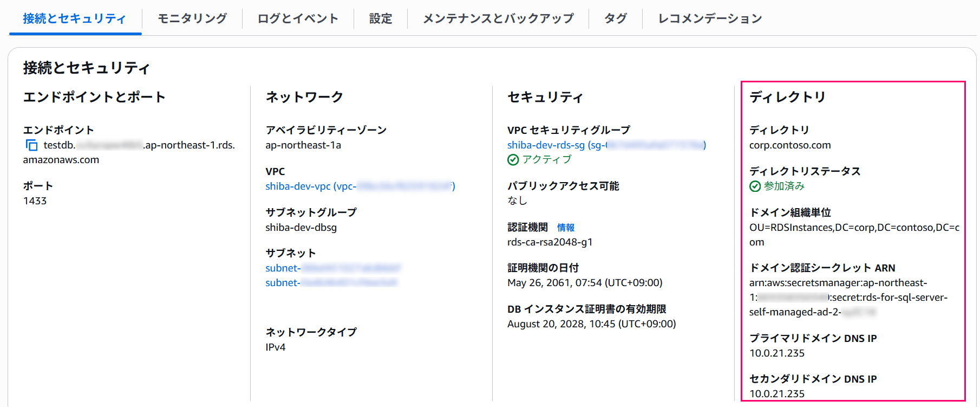
Task: Click the アベイラビリティーゾーン label
Action: click(x=326, y=131)
